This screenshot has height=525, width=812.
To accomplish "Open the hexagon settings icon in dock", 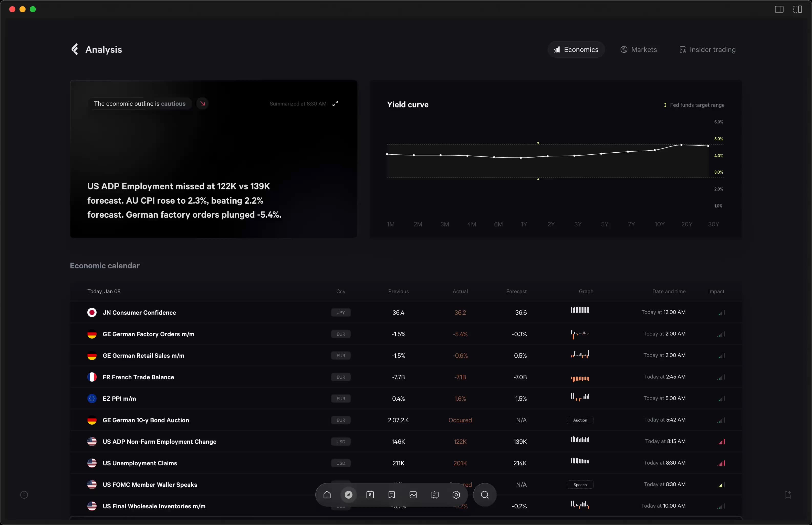I will (x=456, y=495).
